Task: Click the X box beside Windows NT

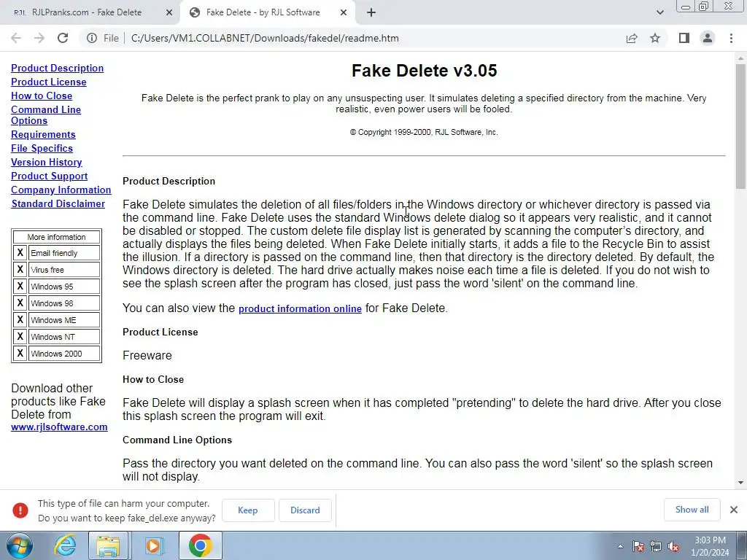Action: pos(20,337)
